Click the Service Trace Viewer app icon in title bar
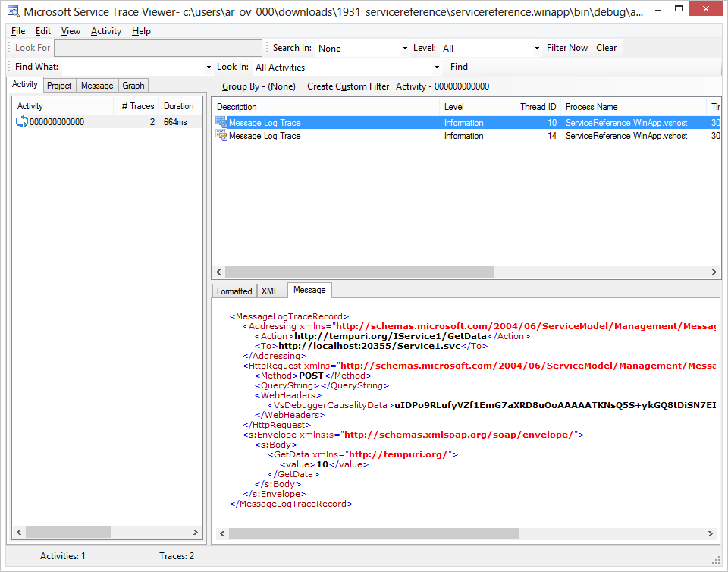 (x=14, y=11)
